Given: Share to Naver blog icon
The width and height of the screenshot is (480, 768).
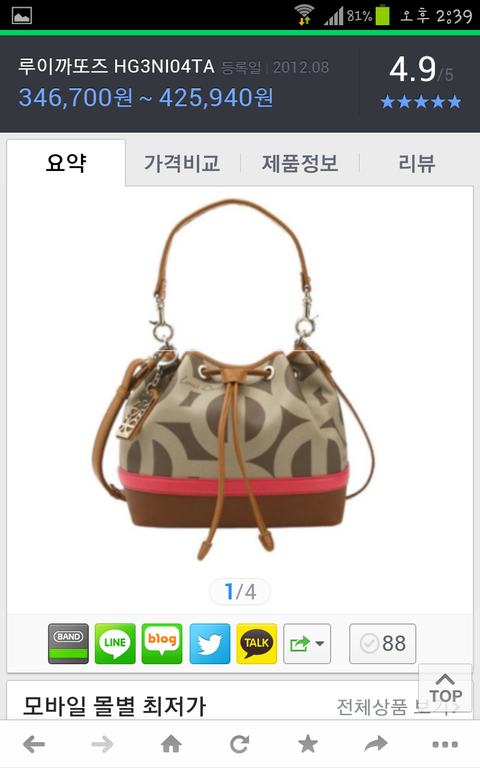Looking at the screenshot, I should point(162,643).
